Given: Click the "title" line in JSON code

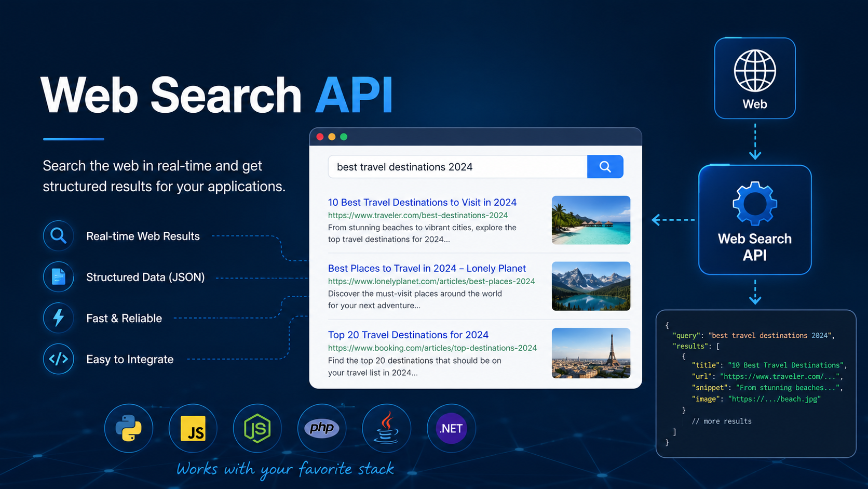Looking at the screenshot, I should [769, 365].
